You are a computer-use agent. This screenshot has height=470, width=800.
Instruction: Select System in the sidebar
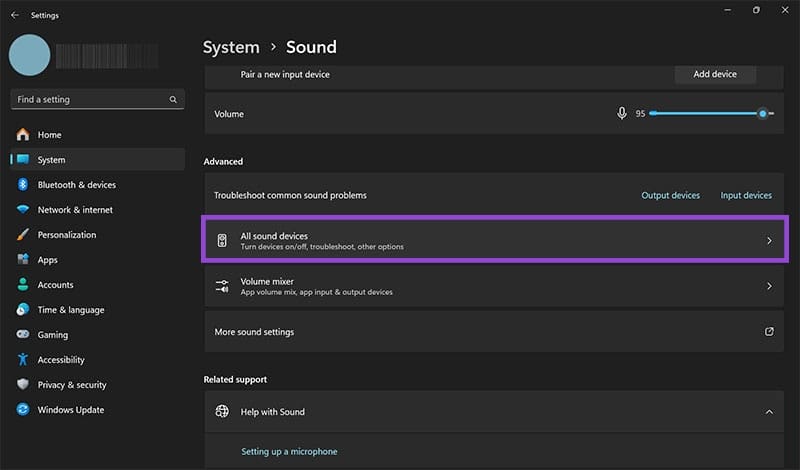[x=97, y=160]
